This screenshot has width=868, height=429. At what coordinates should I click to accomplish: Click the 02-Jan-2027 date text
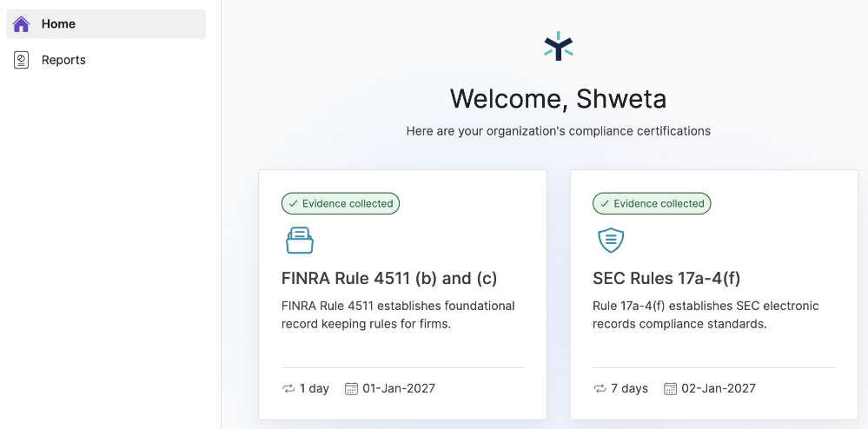pos(719,388)
